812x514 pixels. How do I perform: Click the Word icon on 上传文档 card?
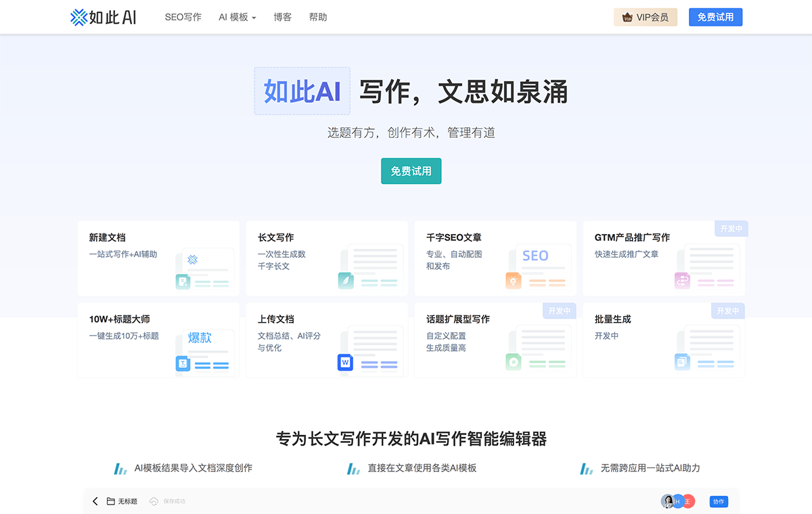346,363
